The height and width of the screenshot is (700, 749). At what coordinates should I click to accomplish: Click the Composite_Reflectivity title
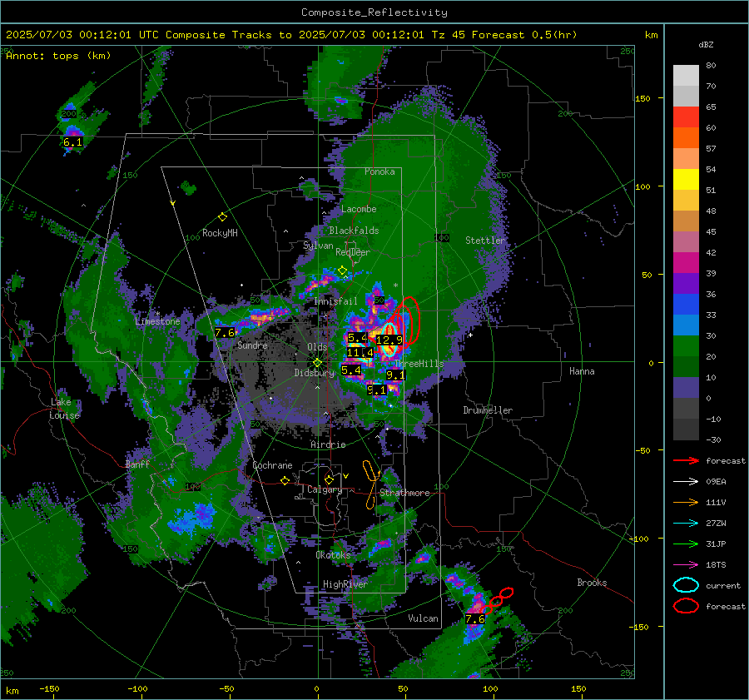(x=374, y=12)
